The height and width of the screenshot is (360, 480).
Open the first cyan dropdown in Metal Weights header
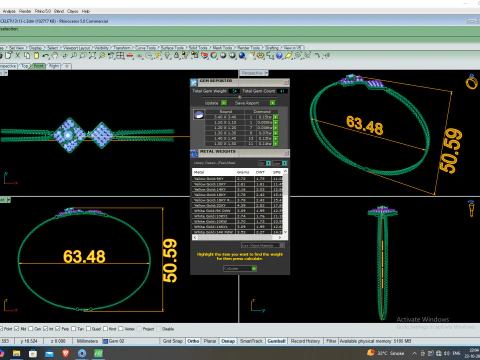[x=268, y=163]
